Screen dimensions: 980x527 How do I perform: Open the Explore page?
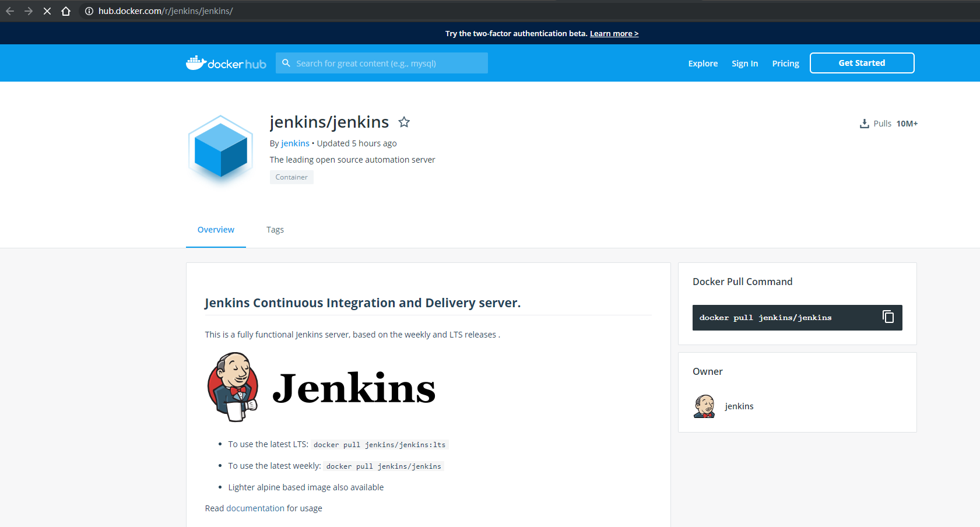tap(703, 64)
